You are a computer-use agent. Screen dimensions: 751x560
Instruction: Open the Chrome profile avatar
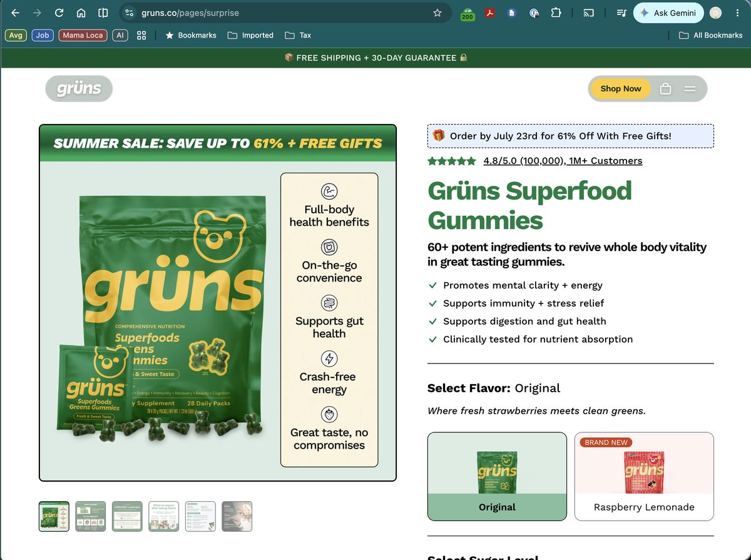point(715,13)
